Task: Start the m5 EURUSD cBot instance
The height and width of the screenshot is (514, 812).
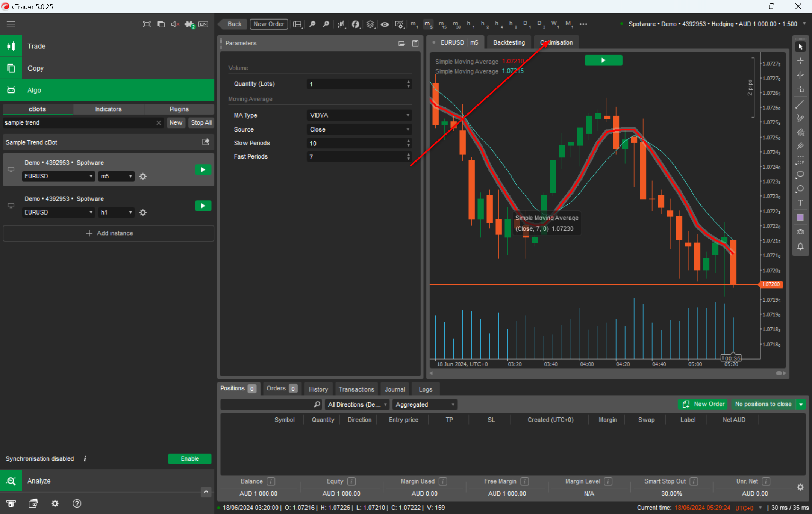Action: [203, 170]
